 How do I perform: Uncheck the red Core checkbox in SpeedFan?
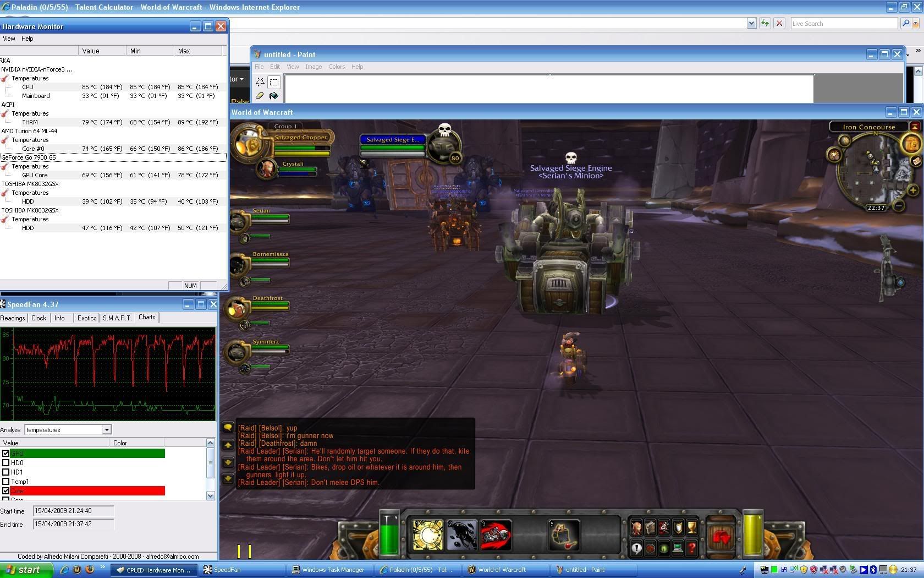click(x=5, y=490)
